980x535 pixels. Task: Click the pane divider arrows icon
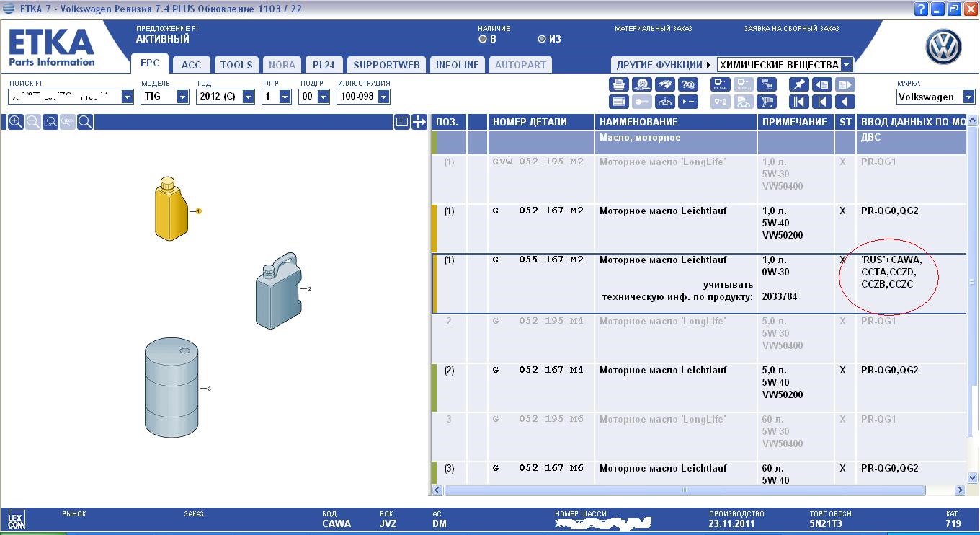(x=419, y=122)
